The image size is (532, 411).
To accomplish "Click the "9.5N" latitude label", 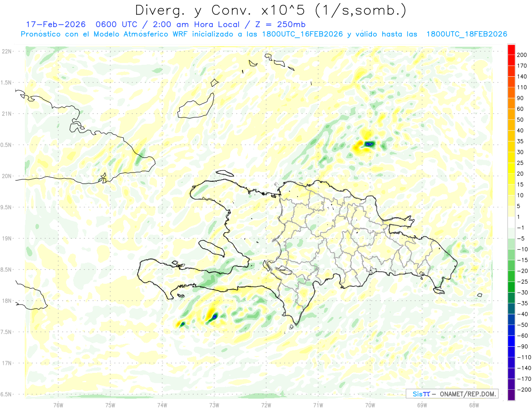I will click(7, 207).
